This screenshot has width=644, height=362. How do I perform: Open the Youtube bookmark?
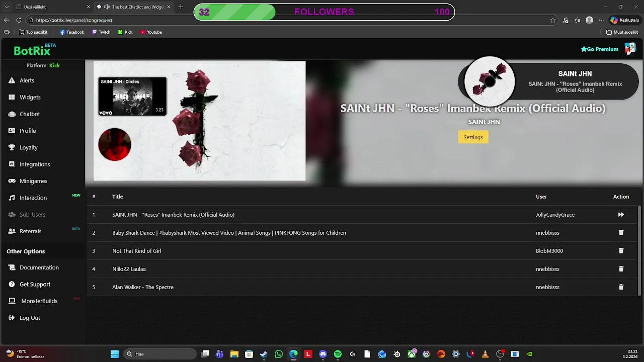[151, 32]
